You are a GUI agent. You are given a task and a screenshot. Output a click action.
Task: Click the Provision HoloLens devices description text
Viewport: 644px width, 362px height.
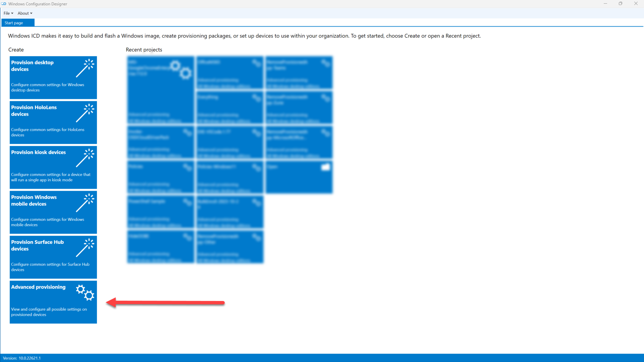(x=47, y=132)
